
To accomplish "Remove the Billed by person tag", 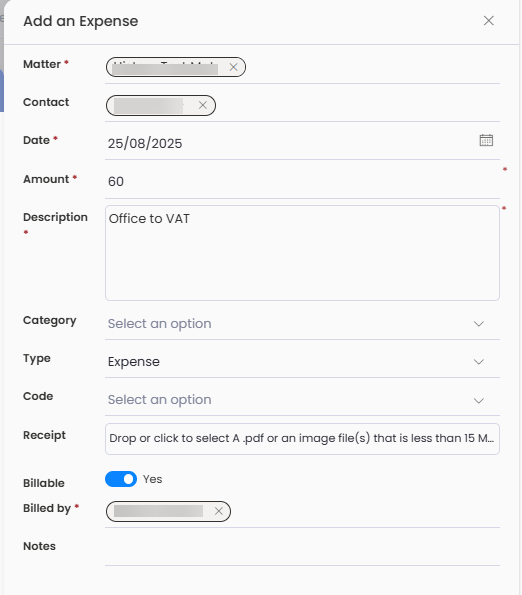I will pos(219,511).
